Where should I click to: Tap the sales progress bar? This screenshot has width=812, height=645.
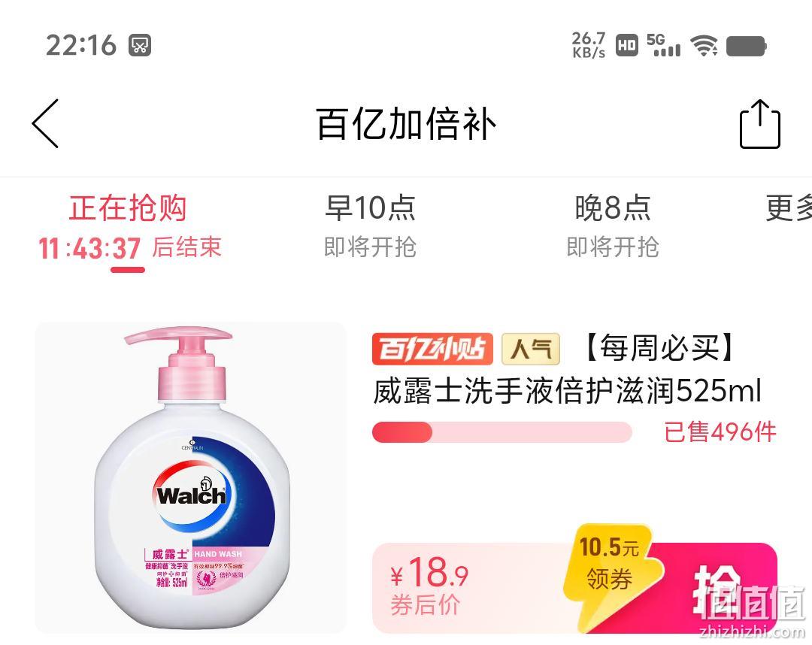point(501,432)
